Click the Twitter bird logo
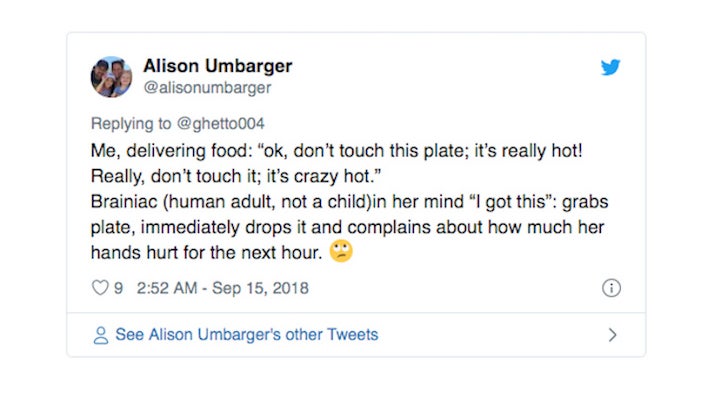The width and height of the screenshot is (701, 395). pos(610,67)
